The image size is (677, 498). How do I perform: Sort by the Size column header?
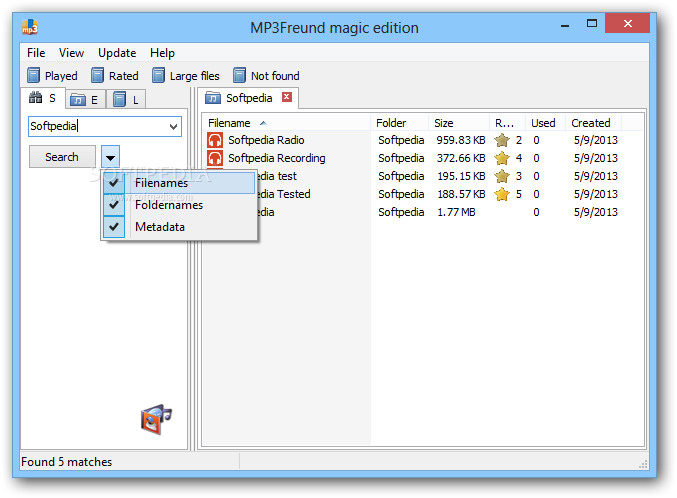(x=459, y=123)
